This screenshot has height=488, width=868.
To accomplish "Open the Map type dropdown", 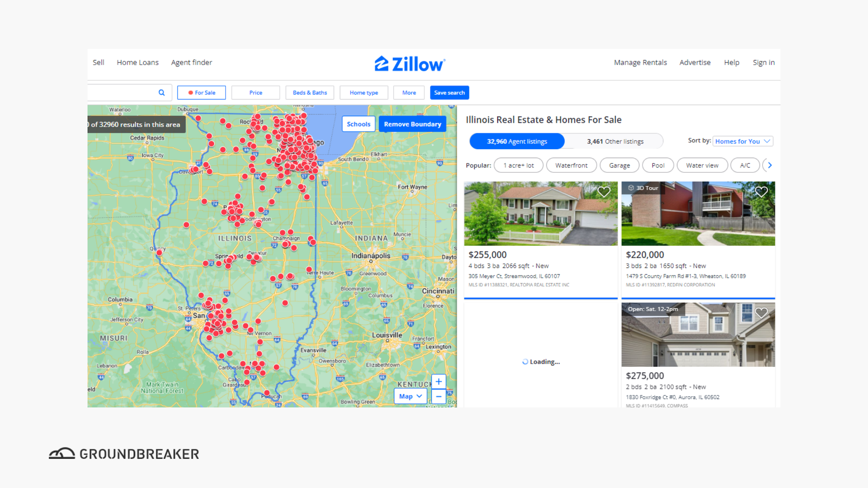I will [410, 396].
